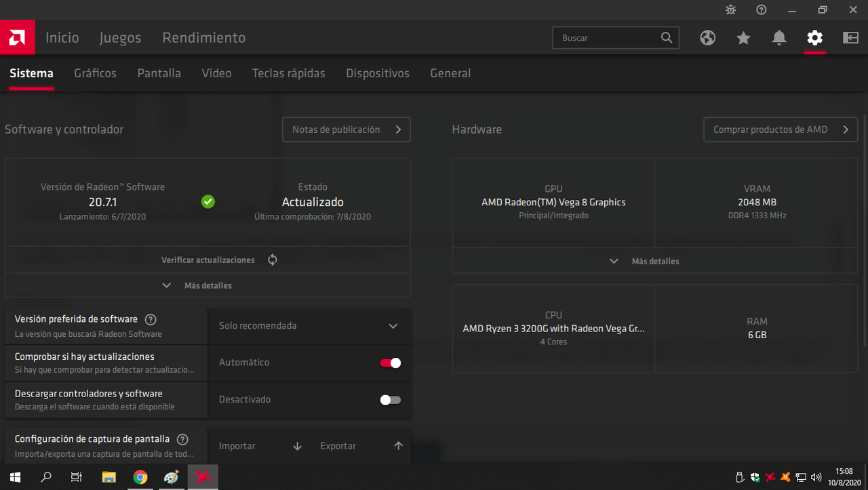The width and height of the screenshot is (868, 490).
Task: Open taskbar search magnifier
Action: coord(46,477)
